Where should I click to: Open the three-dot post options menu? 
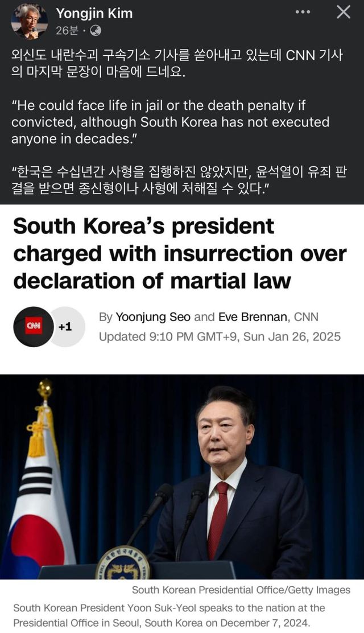pyautogui.click(x=303, y=12)
